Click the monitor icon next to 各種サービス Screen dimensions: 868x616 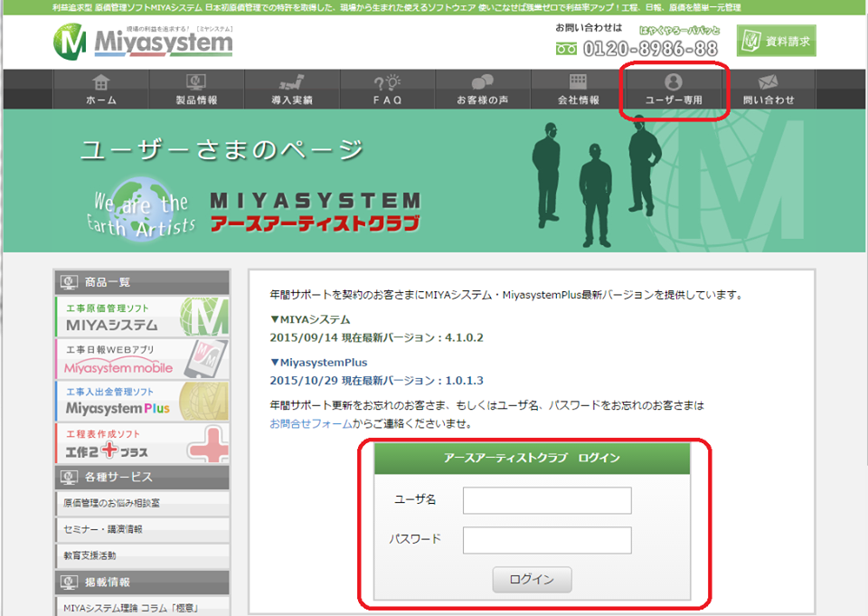pos(69,477)
